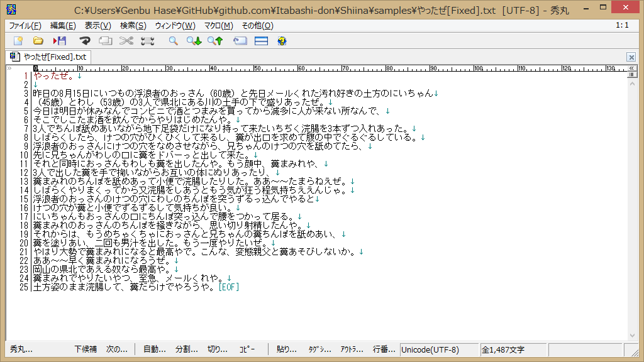Image resolution: width=644 pixels, height=362 pixels.
Task: Open the ファイル(F) menu
Action: (25, 26)
